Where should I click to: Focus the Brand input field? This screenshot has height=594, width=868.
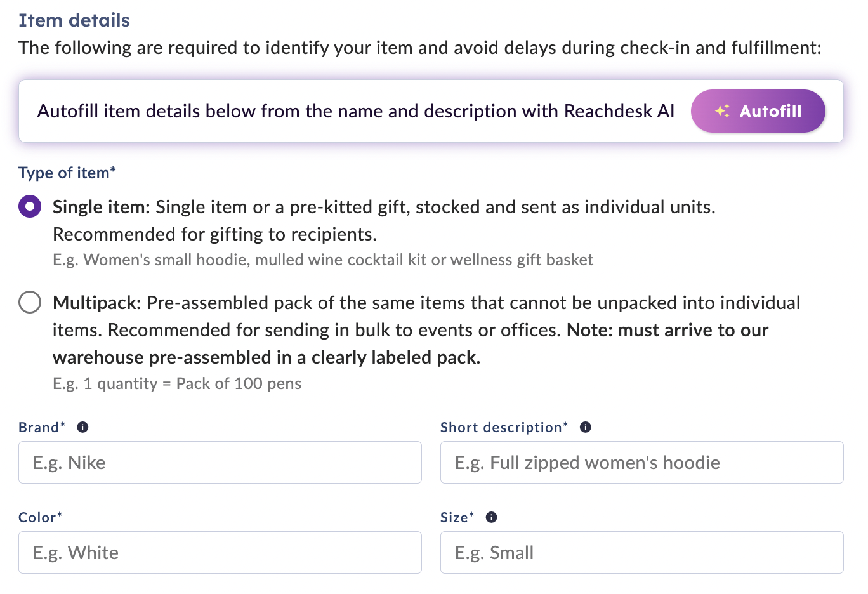coord(220,463)
